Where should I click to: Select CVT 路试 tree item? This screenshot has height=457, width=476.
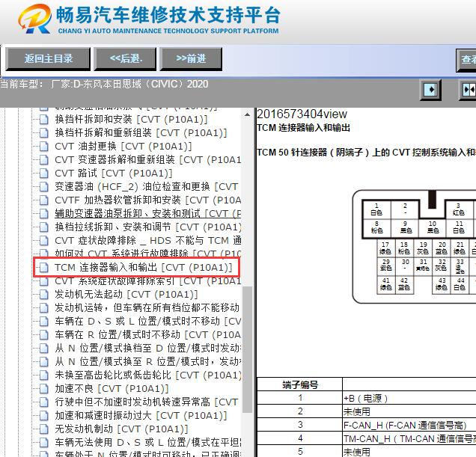pos(114,174)
